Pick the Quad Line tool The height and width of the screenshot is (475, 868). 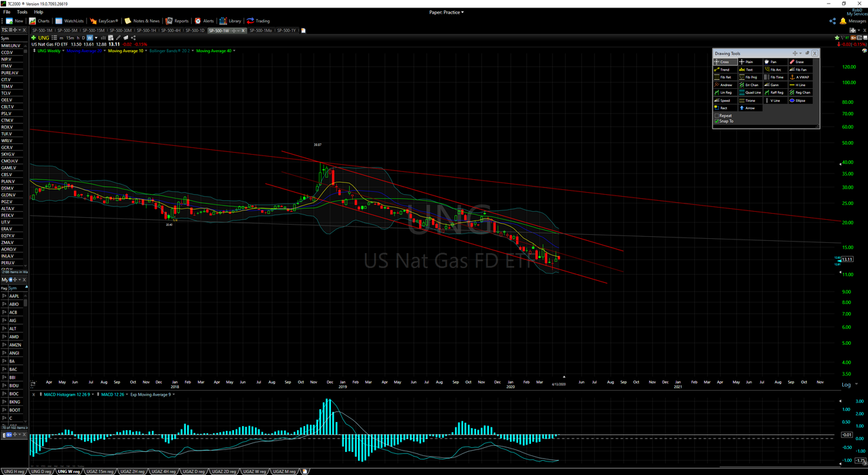tap(749, 92)
